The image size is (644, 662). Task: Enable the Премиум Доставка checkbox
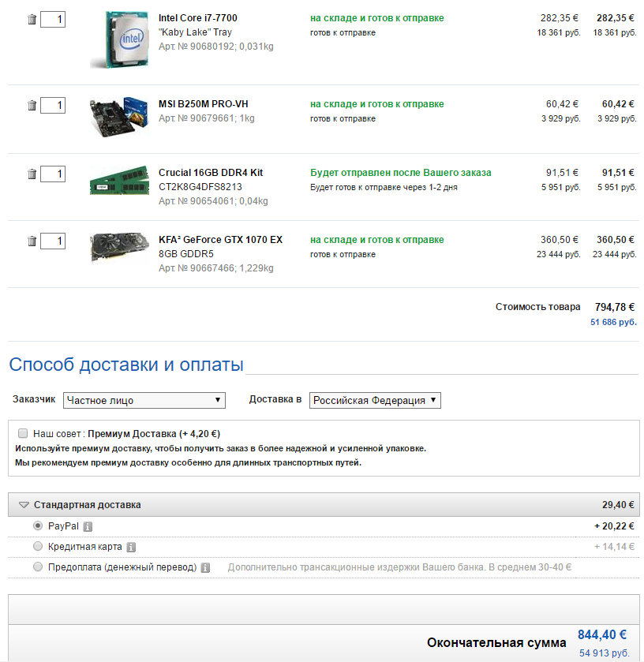(x=22, y=433)
